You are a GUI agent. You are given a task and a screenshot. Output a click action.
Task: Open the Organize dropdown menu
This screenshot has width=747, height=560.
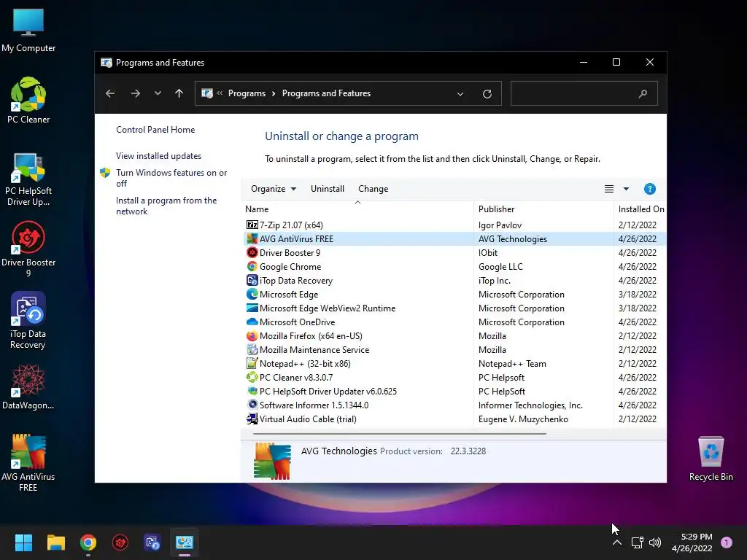tap(274, 189)
